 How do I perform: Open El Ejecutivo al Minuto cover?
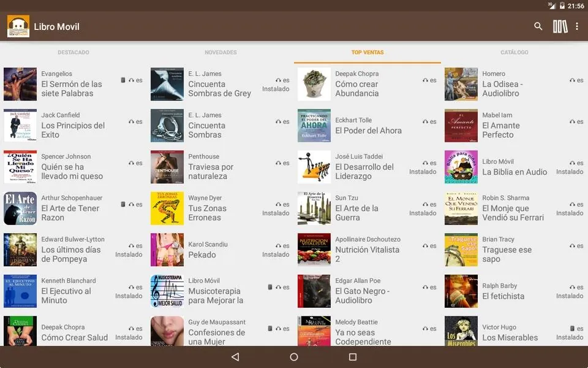click(x=20, y=291)
